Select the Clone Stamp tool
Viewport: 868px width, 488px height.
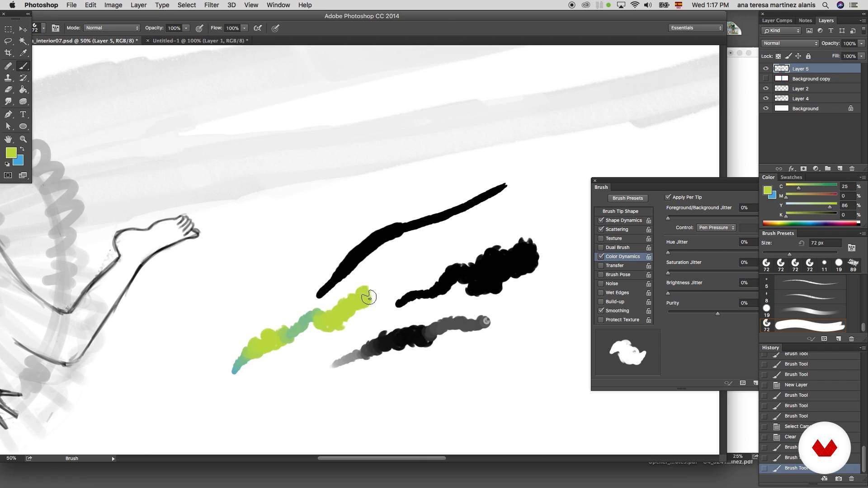(8, 78)
